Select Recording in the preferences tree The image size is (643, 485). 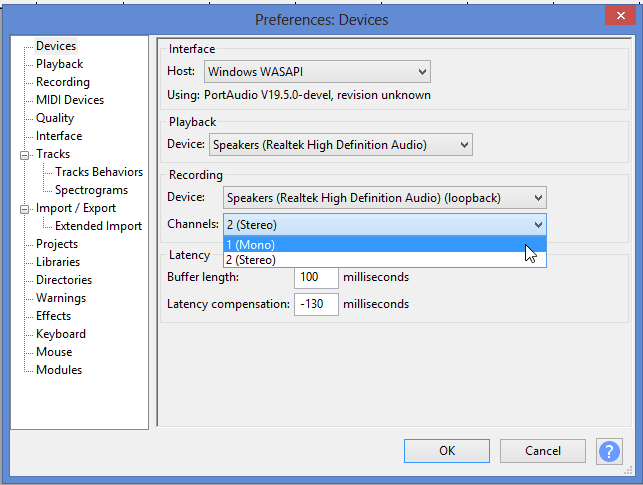point(62,82)
